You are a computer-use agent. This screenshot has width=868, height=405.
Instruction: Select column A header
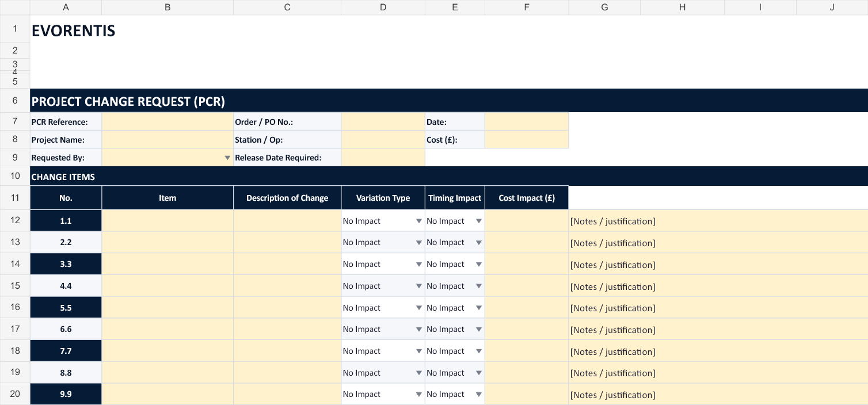pos(66,7)
